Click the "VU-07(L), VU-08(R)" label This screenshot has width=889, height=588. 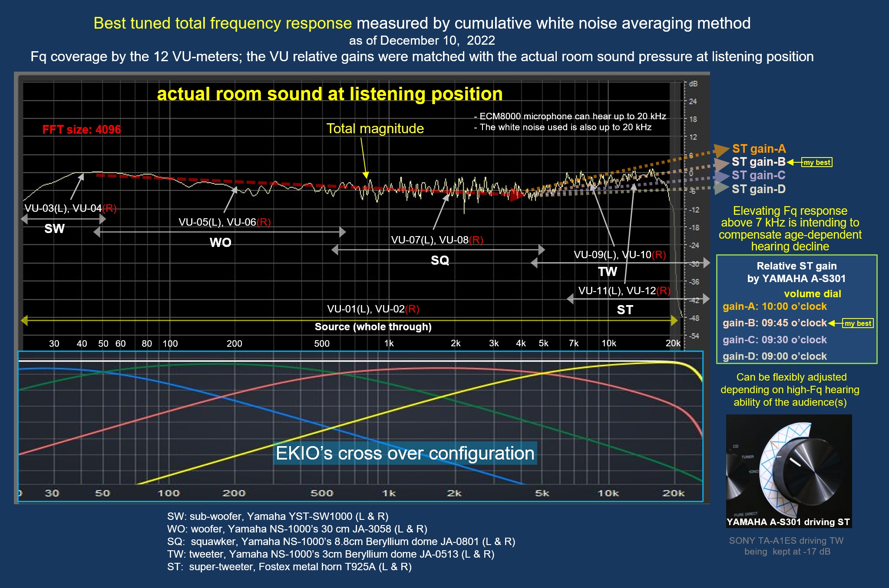click(437, 240)
